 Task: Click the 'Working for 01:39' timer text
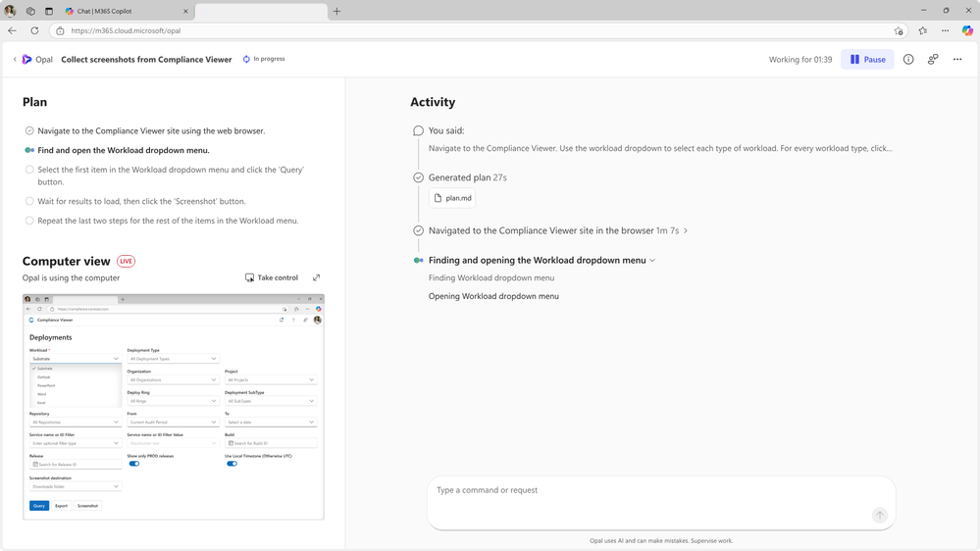[x=800, y=60]
